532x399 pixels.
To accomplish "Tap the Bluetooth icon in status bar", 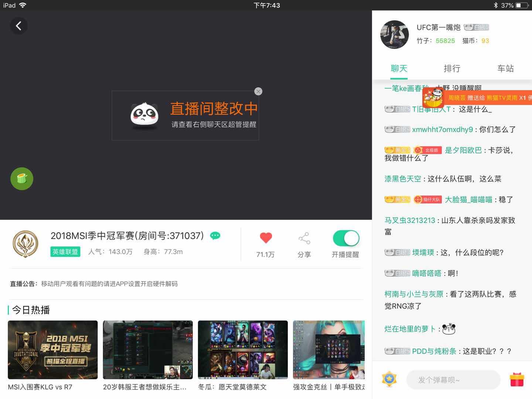I will pyautogui.click(x=496, y=5).
